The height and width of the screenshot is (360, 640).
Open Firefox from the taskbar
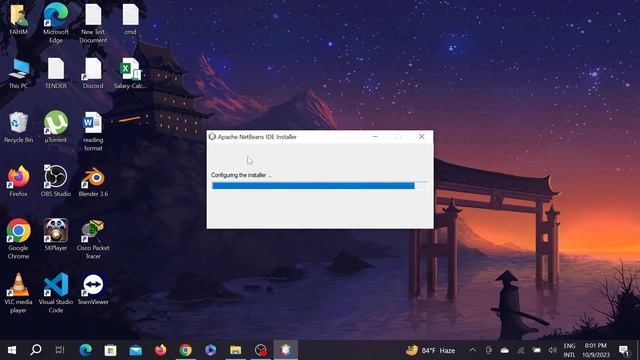click(160, 350)
